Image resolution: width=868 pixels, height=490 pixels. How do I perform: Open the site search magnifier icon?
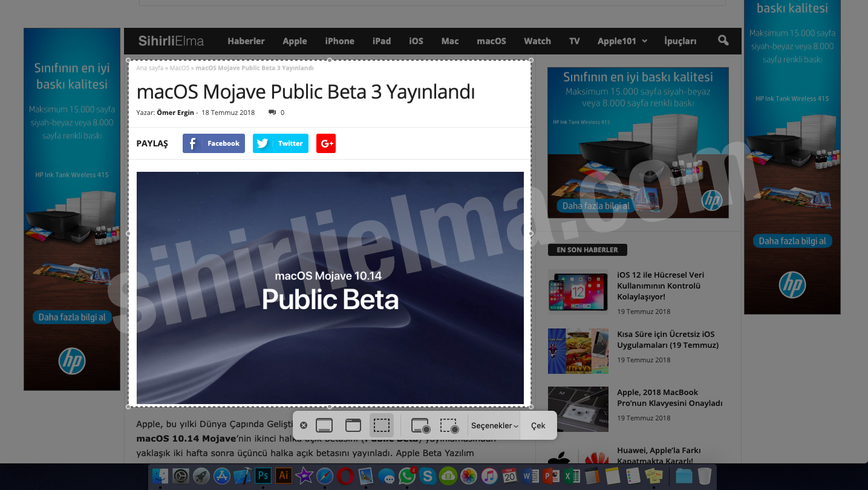click(x=723, y=41)
